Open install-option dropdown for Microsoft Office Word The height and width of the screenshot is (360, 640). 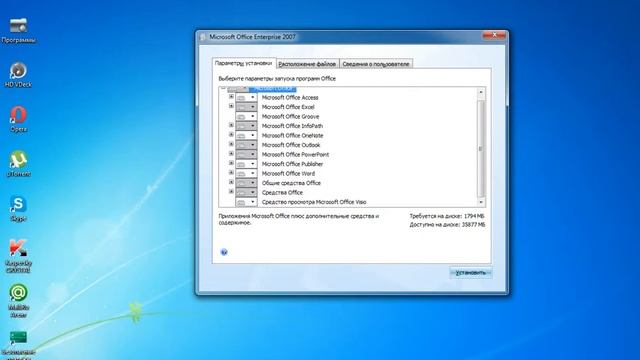246,173
